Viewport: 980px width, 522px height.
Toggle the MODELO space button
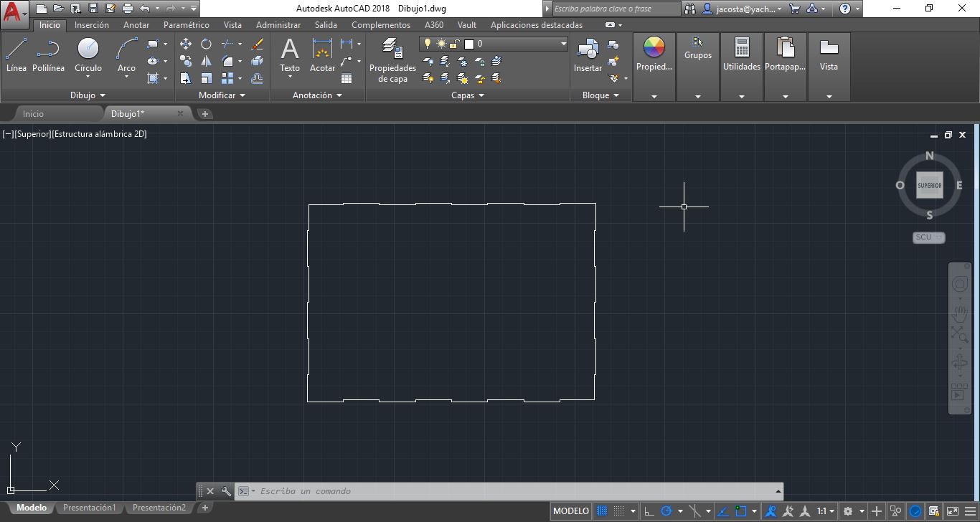click(571, 511)
